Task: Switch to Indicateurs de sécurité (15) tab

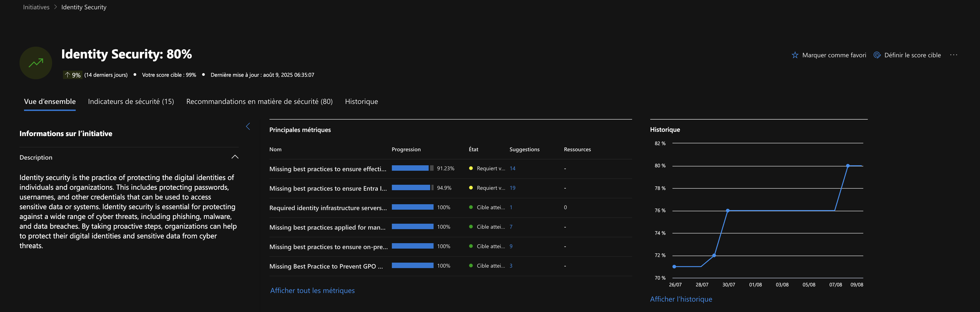Action: (131, 101)
